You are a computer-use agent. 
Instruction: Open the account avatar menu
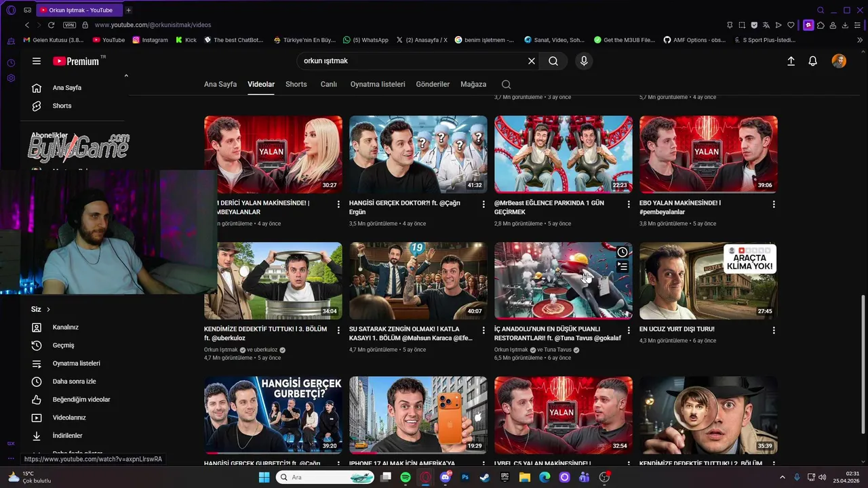coord(839,61)
